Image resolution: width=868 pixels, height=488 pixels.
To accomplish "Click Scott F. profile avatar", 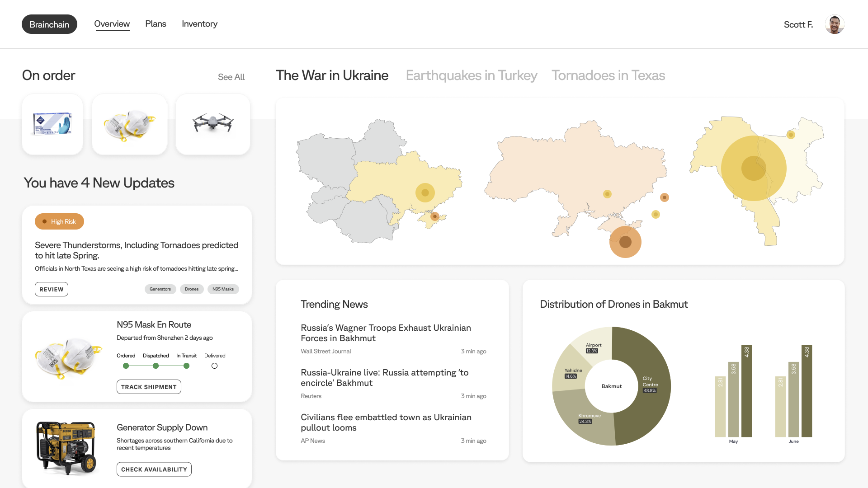I will pos(834,24).
